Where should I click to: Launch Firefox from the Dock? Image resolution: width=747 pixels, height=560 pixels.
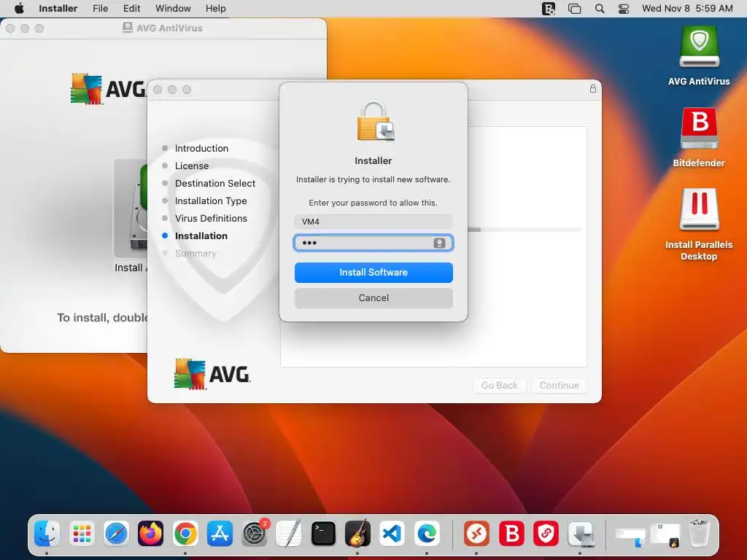coord(150,533)
